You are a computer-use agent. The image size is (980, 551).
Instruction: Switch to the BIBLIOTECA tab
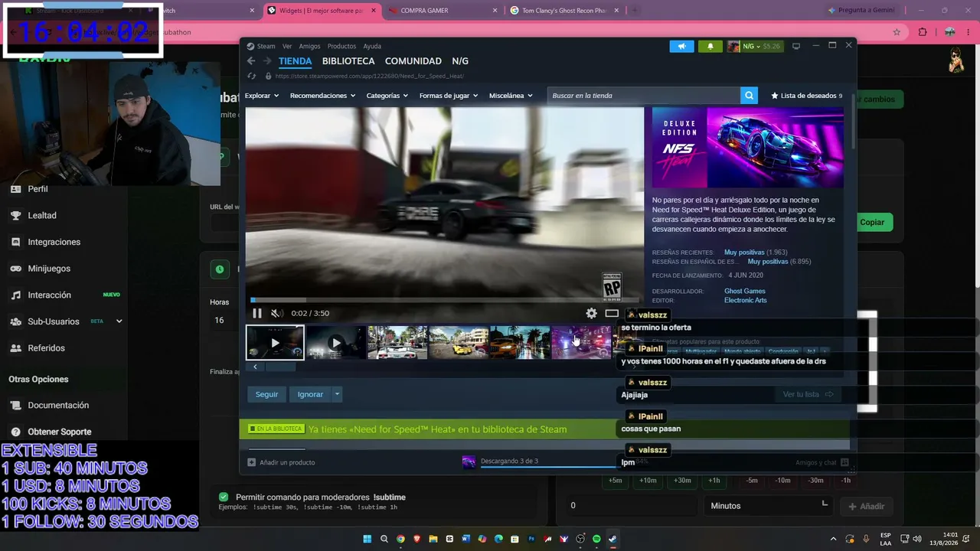(348, 61)
